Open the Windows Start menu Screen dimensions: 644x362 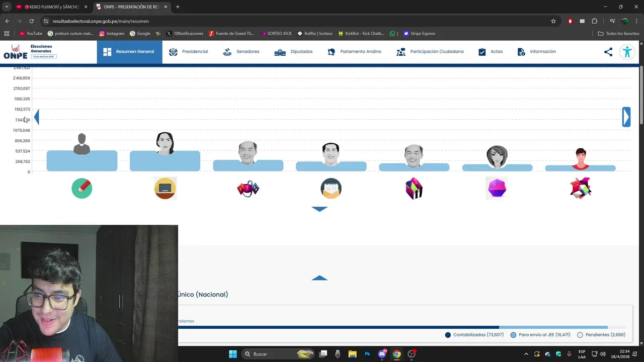pos(233,354)
